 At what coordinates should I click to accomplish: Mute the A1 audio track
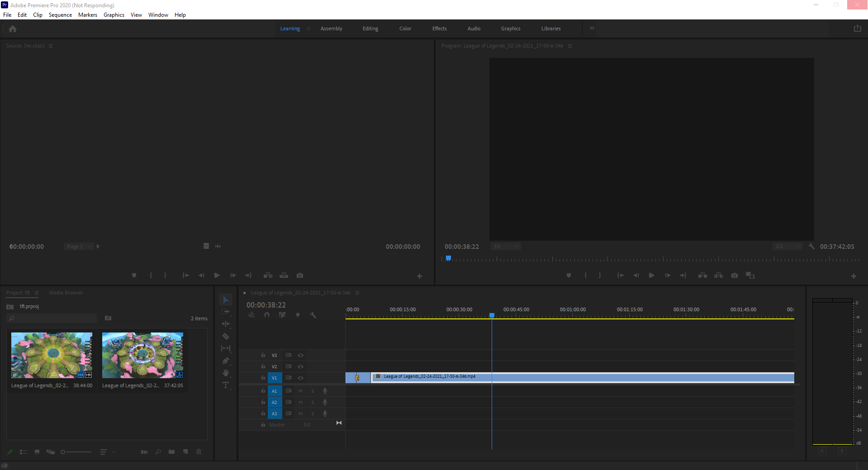click(x=300, y=390)
